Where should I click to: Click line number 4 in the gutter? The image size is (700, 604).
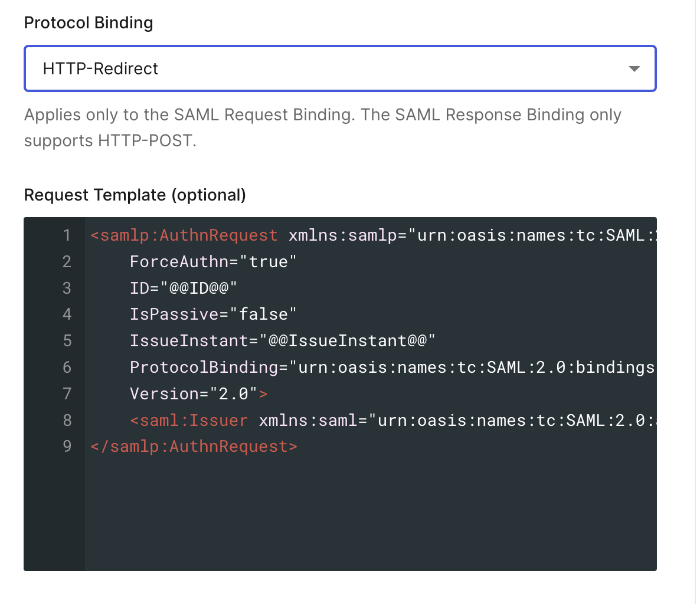point(67,314)
